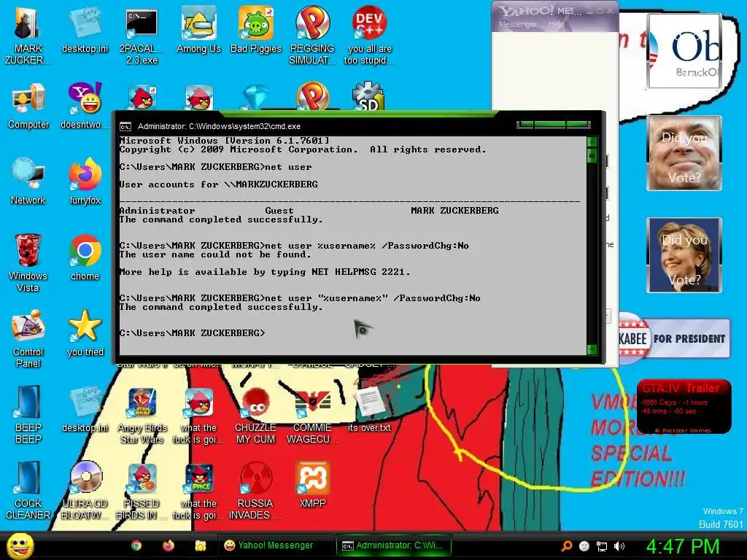Click 'Administrator' account name in cmd output

click(x=158, y=211)
